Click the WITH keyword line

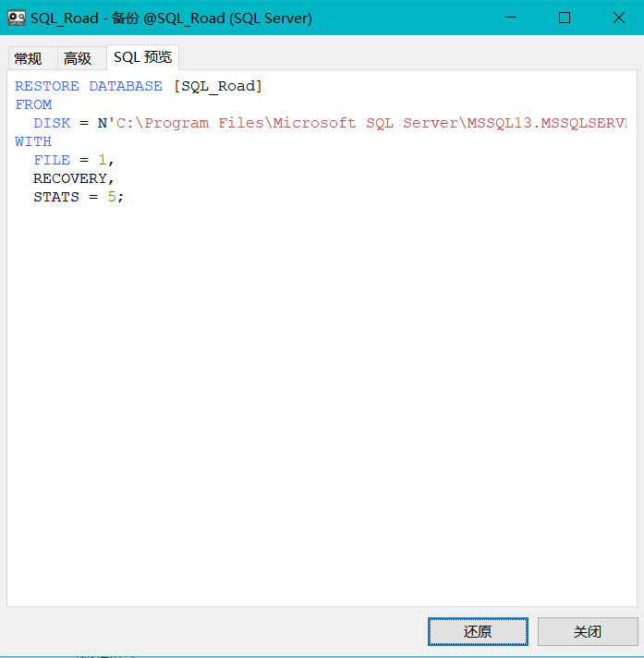point(33,141)
